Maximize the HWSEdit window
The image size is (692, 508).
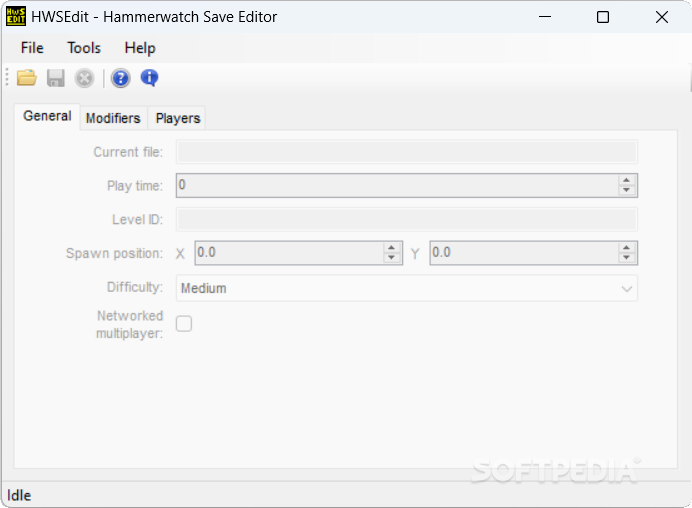click(x=603, y=17)
